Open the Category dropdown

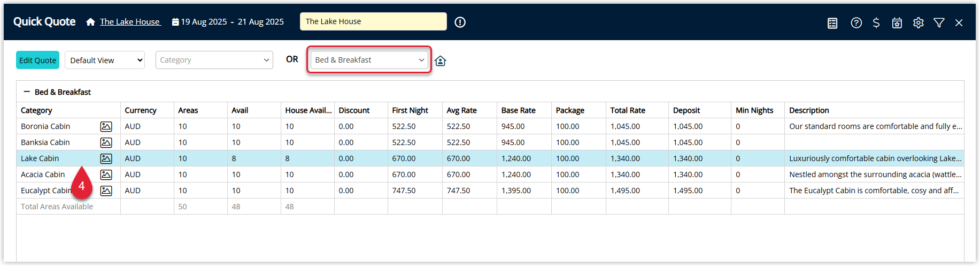coord(214,60)
